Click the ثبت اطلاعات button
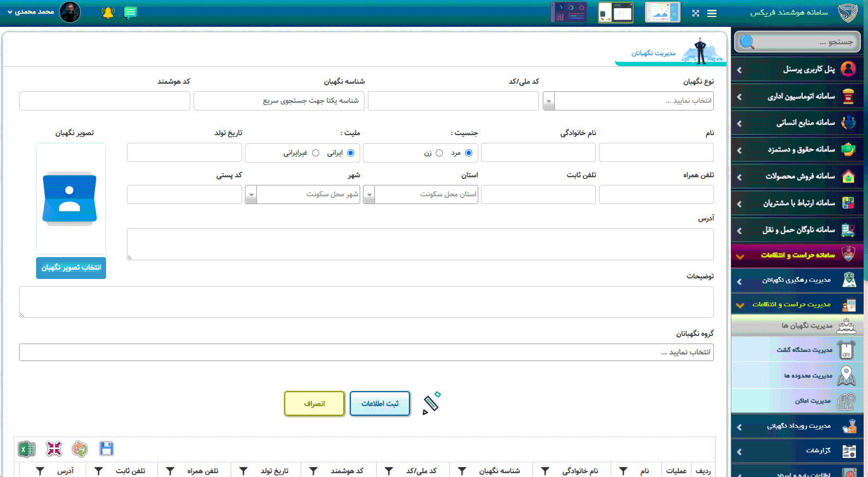868x477 pixels. point(380,404)
